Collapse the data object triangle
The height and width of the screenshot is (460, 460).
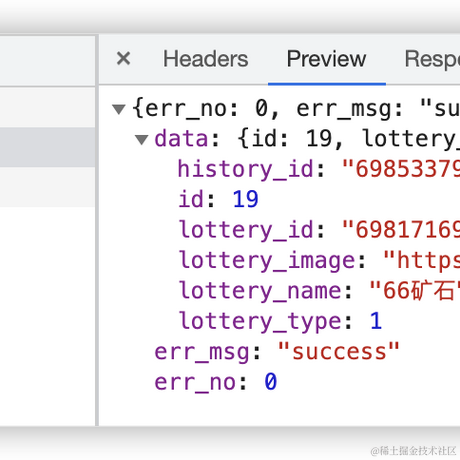142,139
